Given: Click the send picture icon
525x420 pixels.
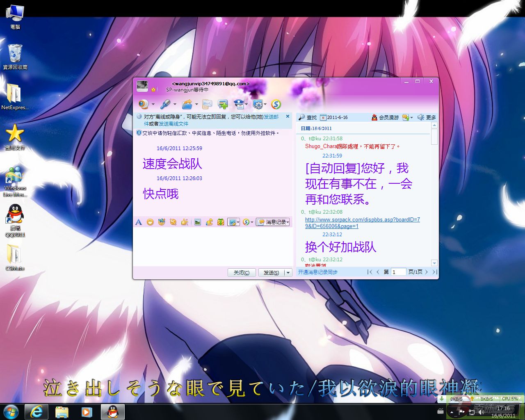Looking at the screenshot, I should (x=197, y=222).
